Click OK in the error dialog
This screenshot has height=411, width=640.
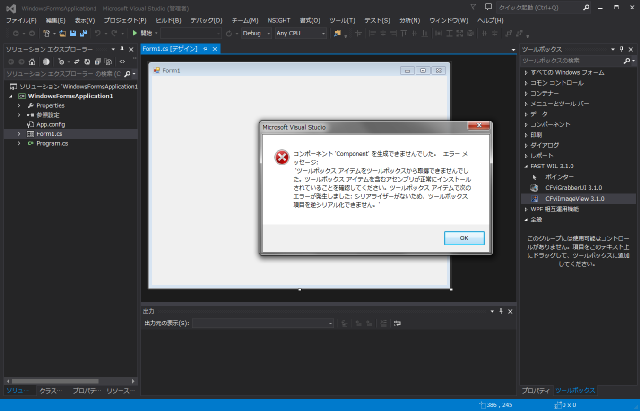[x=464, y=238]
